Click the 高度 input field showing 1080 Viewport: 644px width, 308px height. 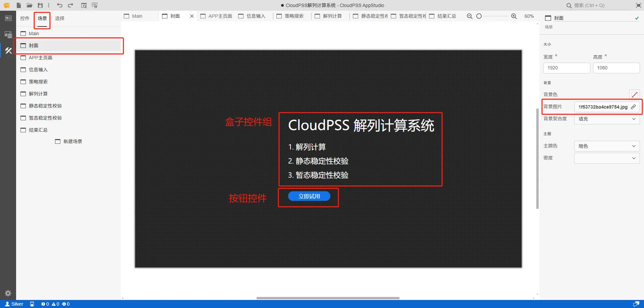[616, 68]
